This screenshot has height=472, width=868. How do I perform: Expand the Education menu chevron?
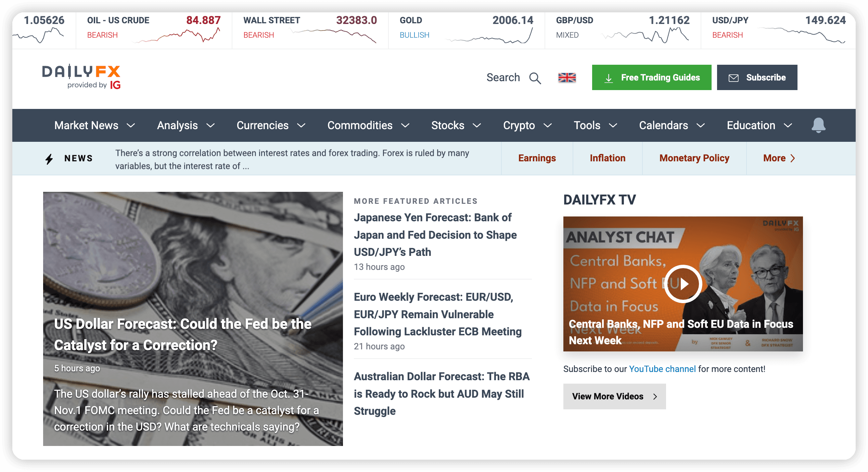788,126
